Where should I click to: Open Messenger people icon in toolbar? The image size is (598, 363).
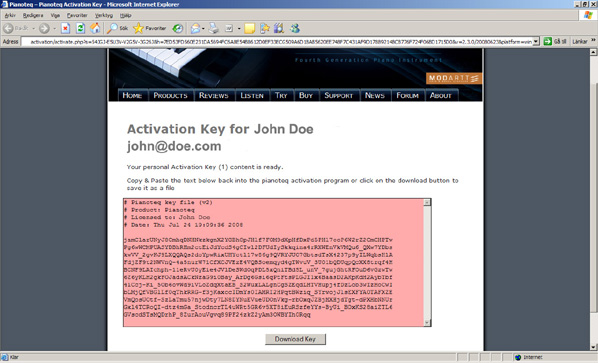(x=295, y=28)
